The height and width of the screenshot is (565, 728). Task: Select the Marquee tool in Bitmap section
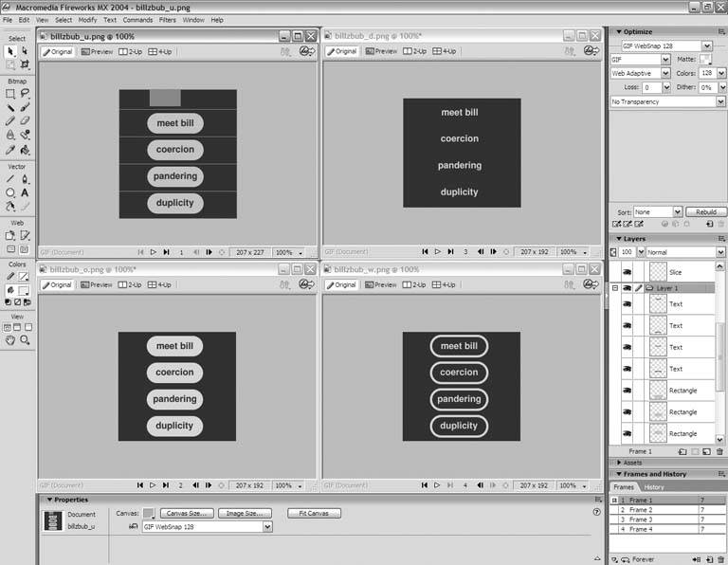(x=10, y=94)
